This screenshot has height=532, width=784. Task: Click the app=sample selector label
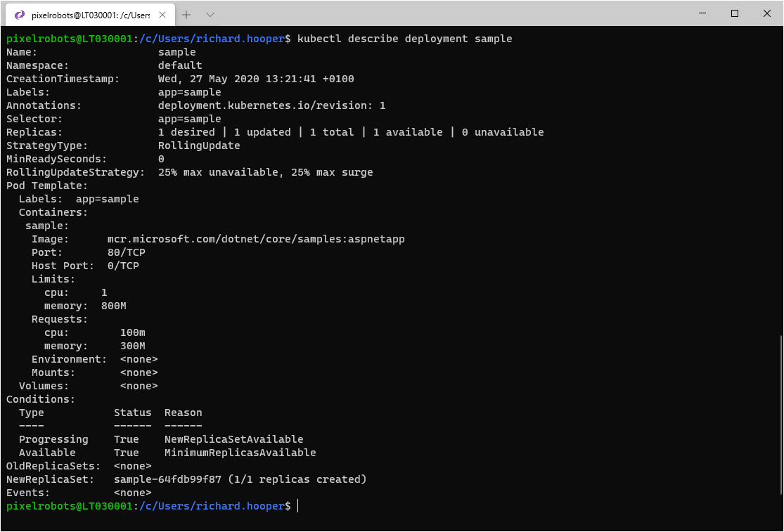pyautogui.click(x=188, y=119)
